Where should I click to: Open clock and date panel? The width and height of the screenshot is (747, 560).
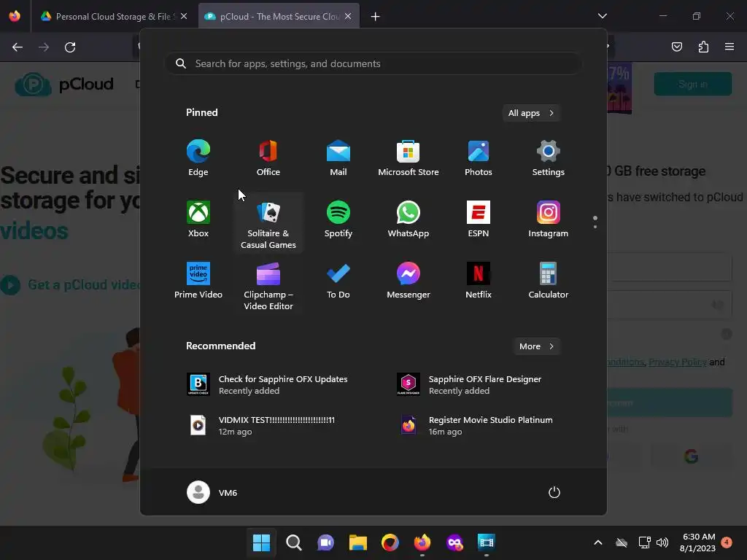698,542
